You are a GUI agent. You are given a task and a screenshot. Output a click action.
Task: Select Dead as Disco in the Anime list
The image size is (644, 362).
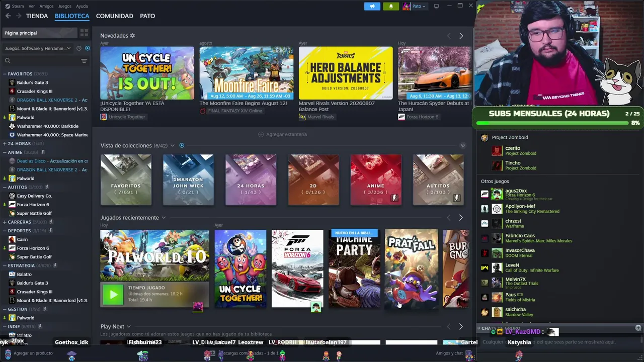pyautogui.click(x=48, y=161)
